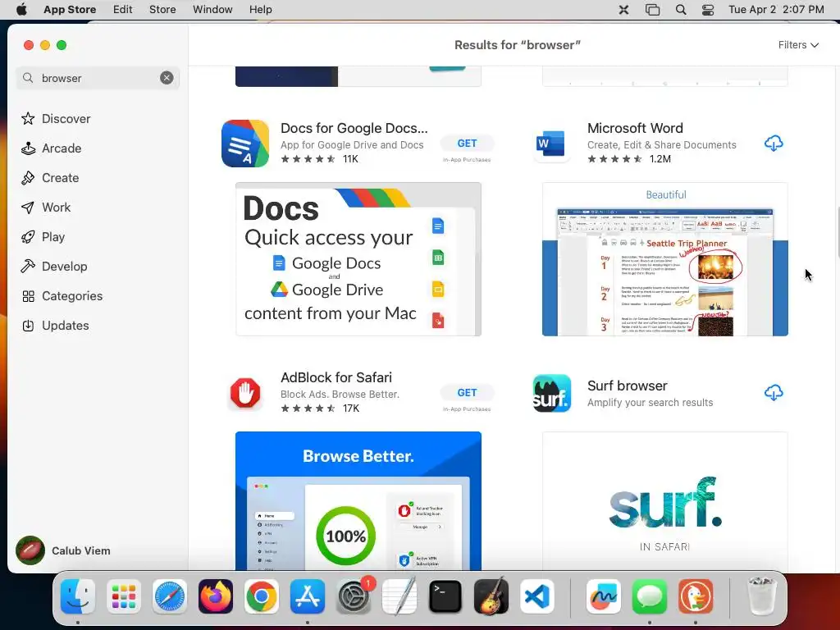This screenshot has height=630, width=840.
Task: Open the Microsoft Word Seattle Trip Planner screenshot
Action: pos(664,259)
